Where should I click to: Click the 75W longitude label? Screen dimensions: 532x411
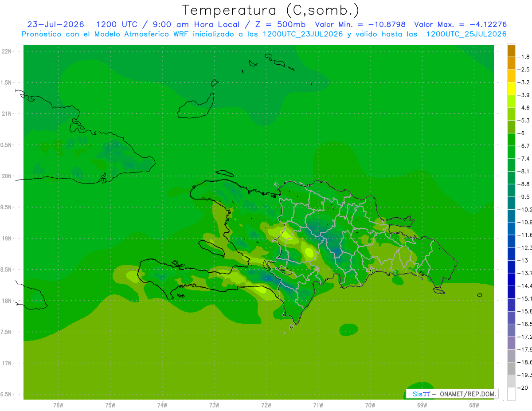click(x=110, y=405)
